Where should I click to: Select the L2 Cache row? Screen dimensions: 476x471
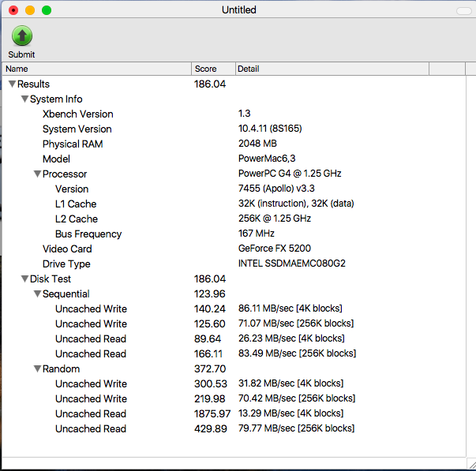coord(234,219)
